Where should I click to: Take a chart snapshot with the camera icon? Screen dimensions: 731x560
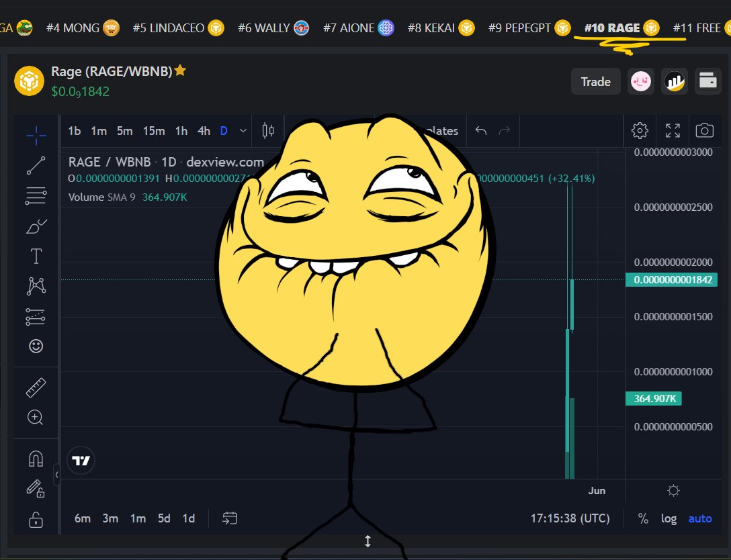pyautogui.click(x=704, y=130)
